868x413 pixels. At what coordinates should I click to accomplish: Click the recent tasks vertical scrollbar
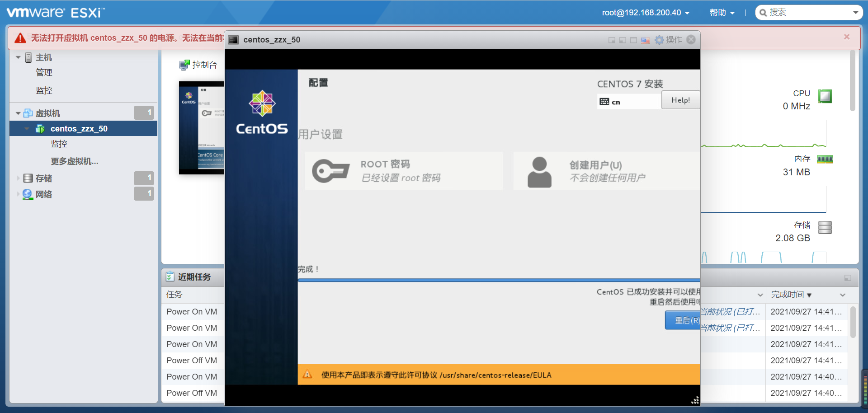tap(853, 322)
